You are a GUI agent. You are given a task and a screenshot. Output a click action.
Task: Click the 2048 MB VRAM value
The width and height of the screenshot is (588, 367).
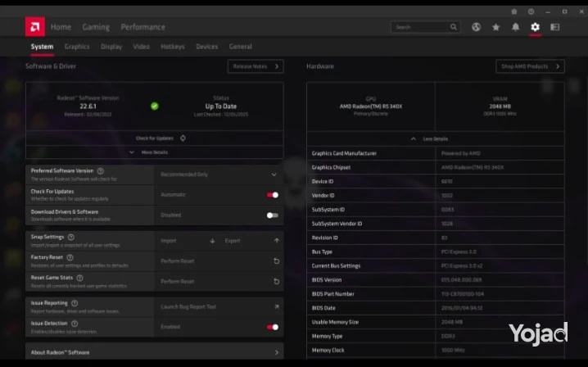tap(500, 106)
